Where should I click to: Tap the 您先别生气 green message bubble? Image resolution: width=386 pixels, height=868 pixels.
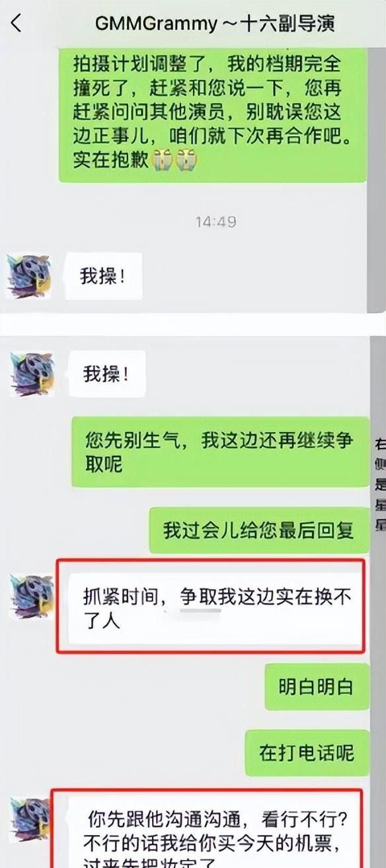pyautogui.click(x=219, y=452)
